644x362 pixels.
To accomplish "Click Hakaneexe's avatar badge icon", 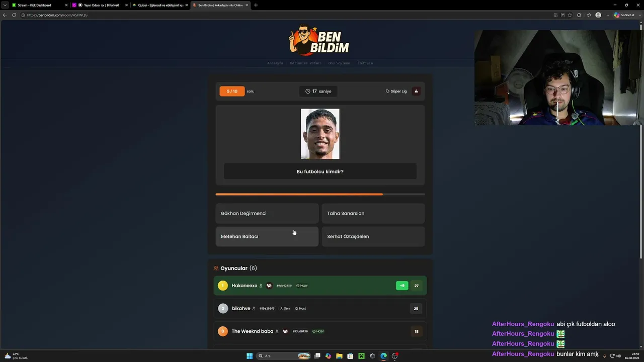I will coord(269,286).
